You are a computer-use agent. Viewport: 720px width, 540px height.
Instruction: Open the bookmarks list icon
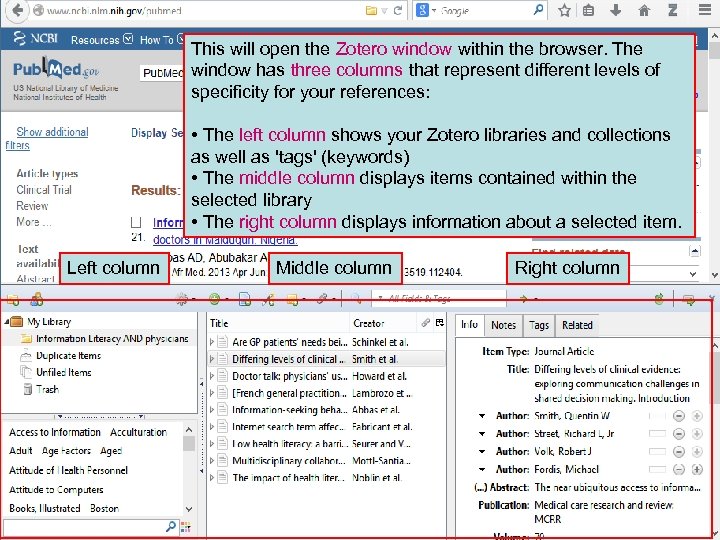click(x=588, y=10)
